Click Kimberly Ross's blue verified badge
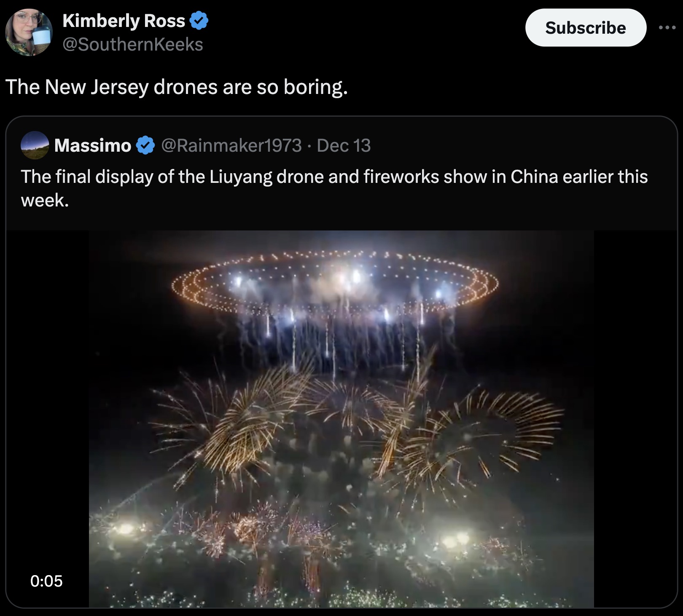 (199, 20)
